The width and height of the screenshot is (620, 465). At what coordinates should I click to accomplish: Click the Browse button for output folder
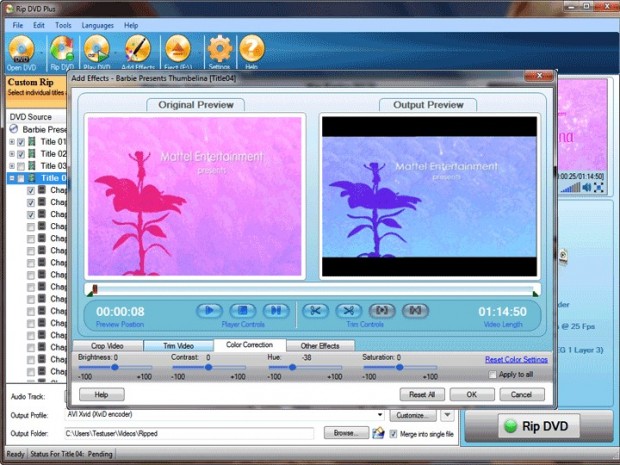click(x=346, y=433)
